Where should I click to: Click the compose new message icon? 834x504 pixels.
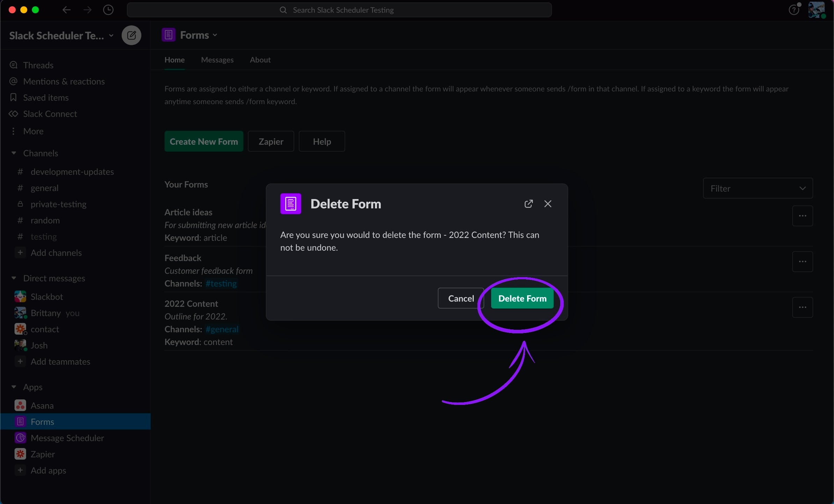[x=131, y=35]
